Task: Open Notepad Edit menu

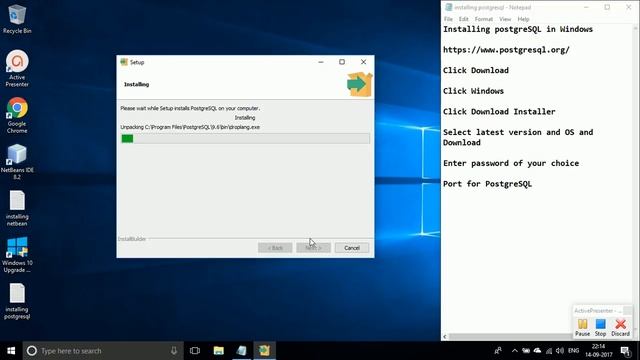Action: pos(463,19)
